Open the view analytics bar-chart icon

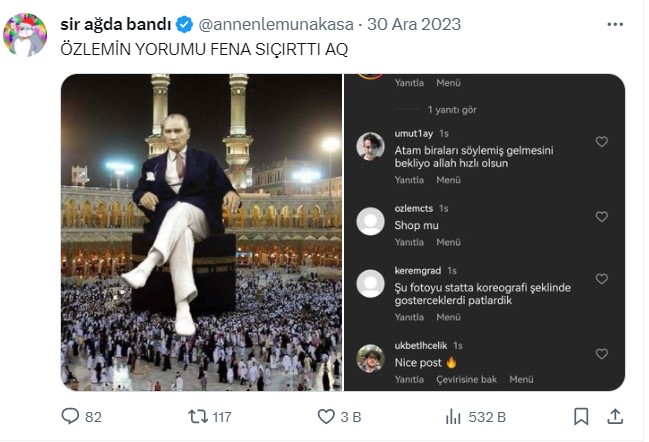click(x=453, y=416)
